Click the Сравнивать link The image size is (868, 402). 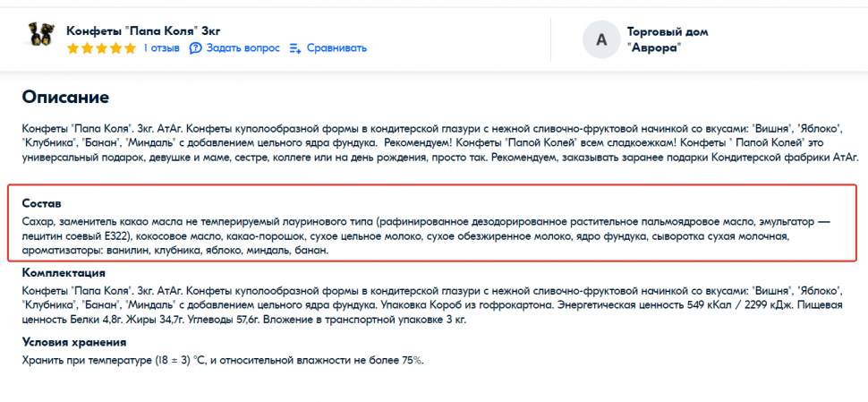[x=336, y=48]
